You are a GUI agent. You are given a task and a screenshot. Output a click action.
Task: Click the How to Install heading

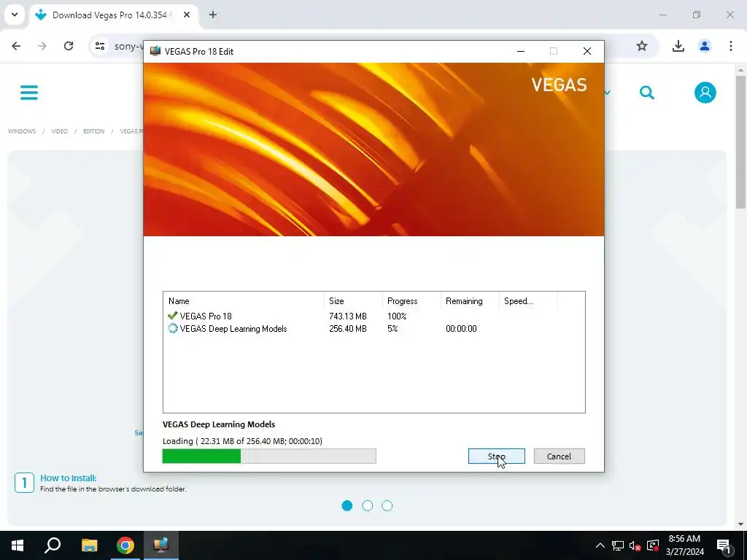[x=68, y=478]
